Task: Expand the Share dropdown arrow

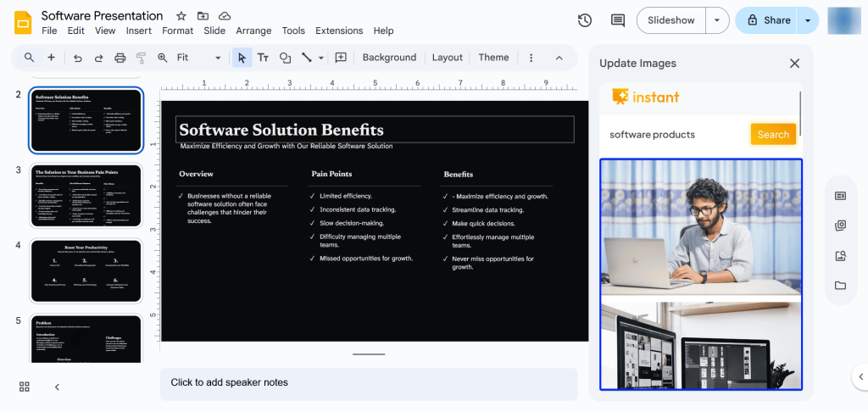Action: coord(808,20)
